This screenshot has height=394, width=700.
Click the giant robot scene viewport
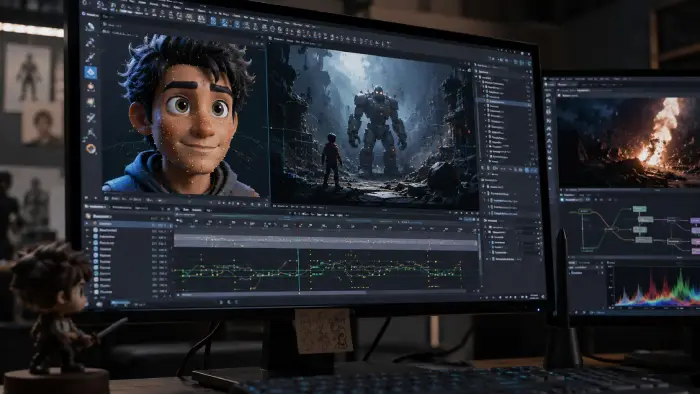point(373,126)
